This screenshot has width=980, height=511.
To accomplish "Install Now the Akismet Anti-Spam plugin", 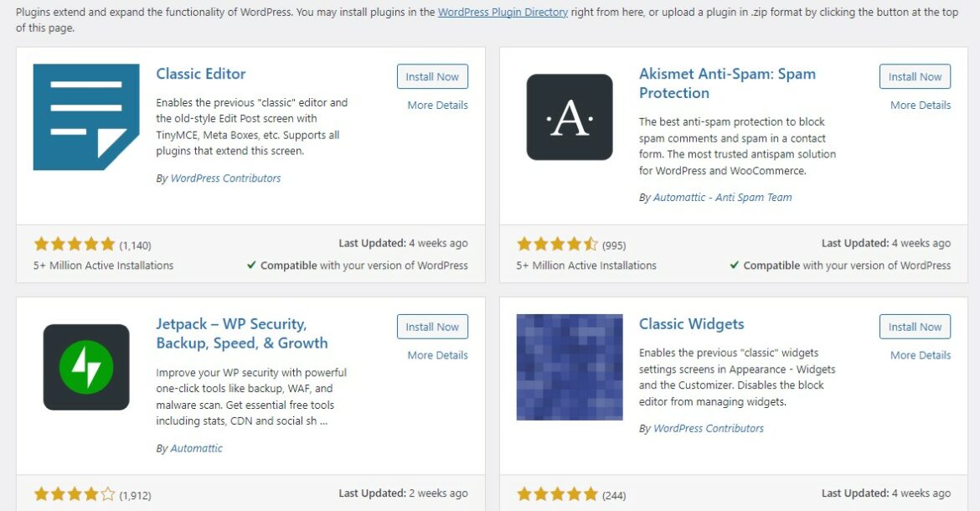I will coord(914,76).
